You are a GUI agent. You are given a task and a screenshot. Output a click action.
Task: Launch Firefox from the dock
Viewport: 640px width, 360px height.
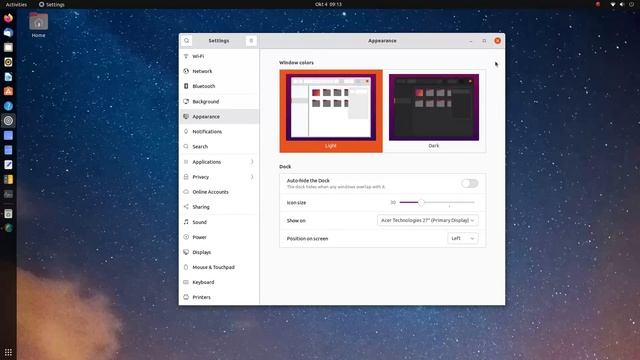pos(8,18)
